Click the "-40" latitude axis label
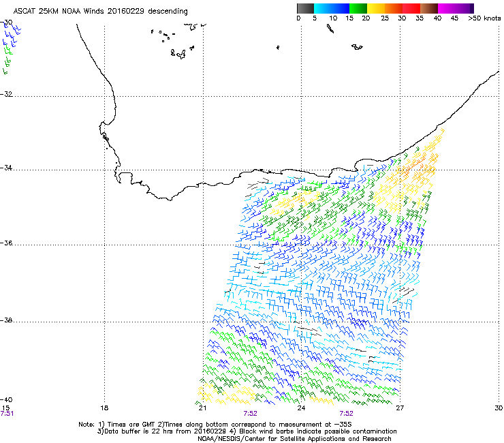The width and height of the screenshot is (504, 443). pyautogui.click(x=7, y=399)
